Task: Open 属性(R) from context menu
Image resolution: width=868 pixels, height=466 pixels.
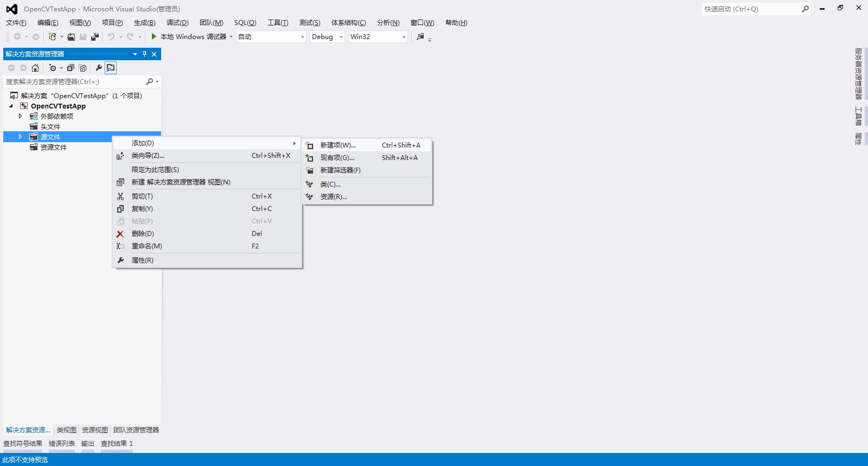Action: pyautogui.click(x=207, y=260)
